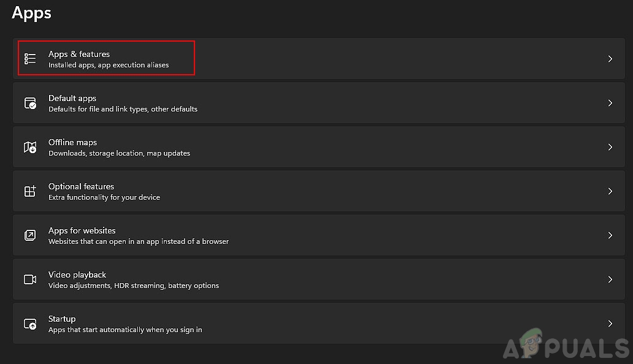Screen dimensions: 633x364
Task: Click the Video playback camera icon
Action: click(30, 279)
